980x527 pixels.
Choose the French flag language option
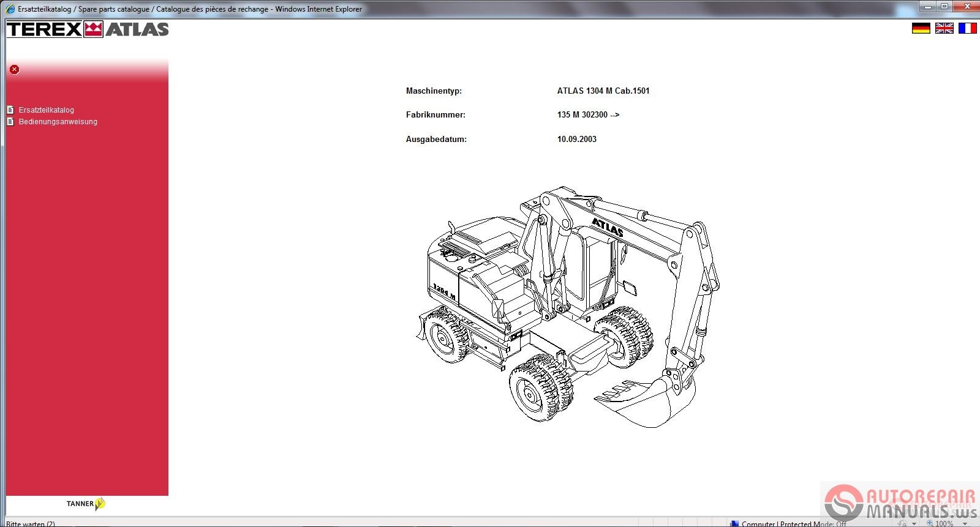(967, 28)
